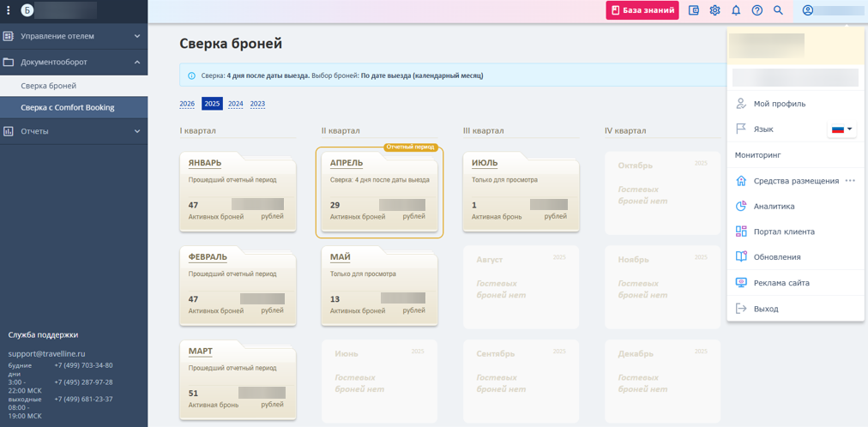Open the user account avatar icon
This screenshot has width=868, height=427.
807,10
